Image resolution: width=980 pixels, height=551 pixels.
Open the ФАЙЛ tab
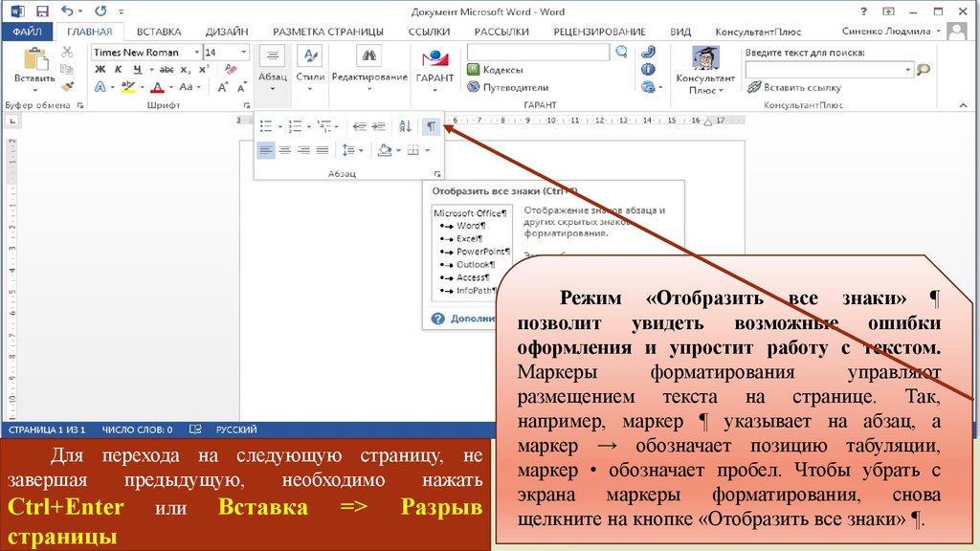tap(27, 32)
